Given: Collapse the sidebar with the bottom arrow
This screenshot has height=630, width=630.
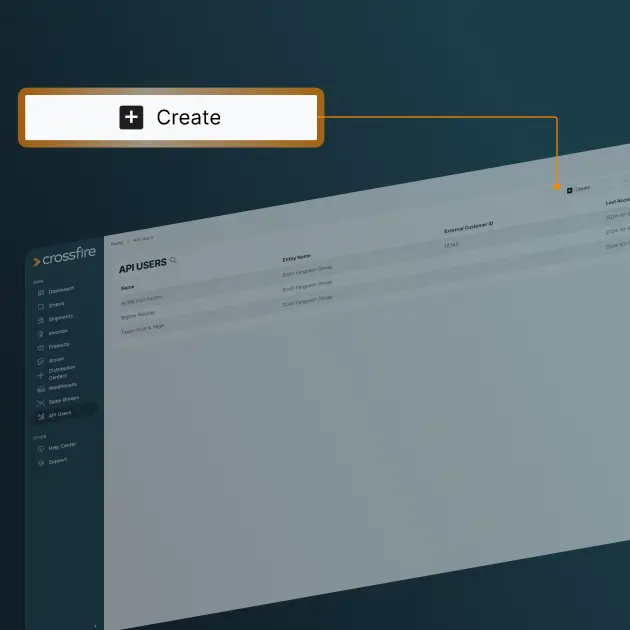Looking at the screenshot, I should [x=96, y=625].
